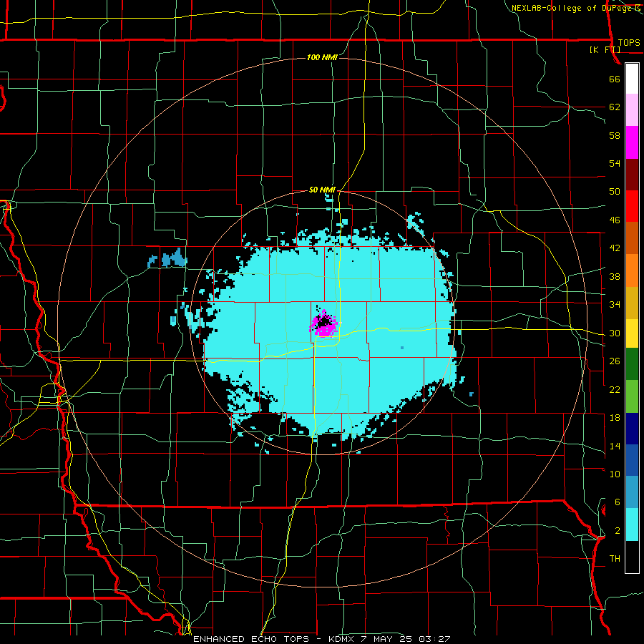644x644 pixels.
Task: Click the dark green swatch near 26
Action: (632, 364)
